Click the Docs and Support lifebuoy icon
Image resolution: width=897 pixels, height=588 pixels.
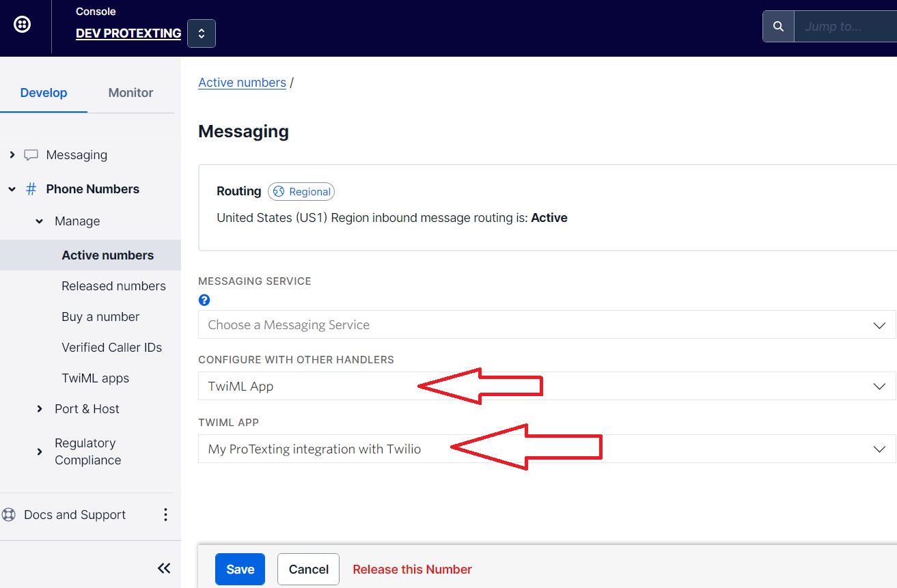click(x=8, y=515)
